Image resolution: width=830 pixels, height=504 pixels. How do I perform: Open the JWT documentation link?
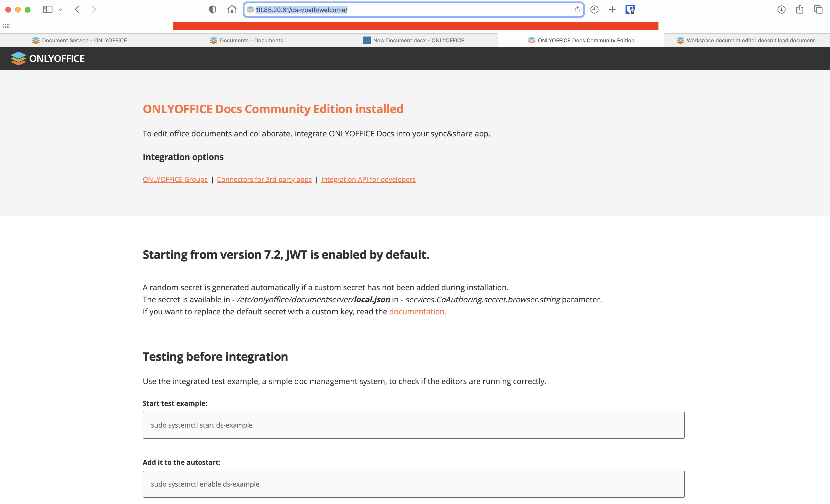click(418, 312)
